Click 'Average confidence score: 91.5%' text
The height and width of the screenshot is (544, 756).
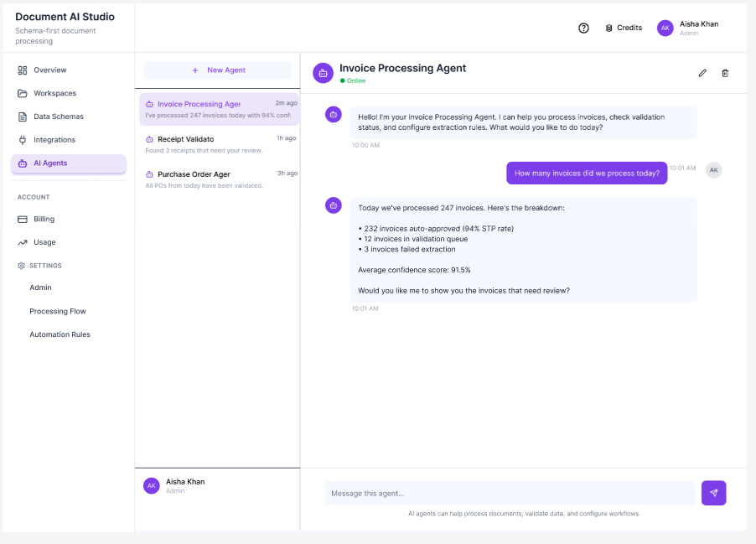[x=414, y=270]
